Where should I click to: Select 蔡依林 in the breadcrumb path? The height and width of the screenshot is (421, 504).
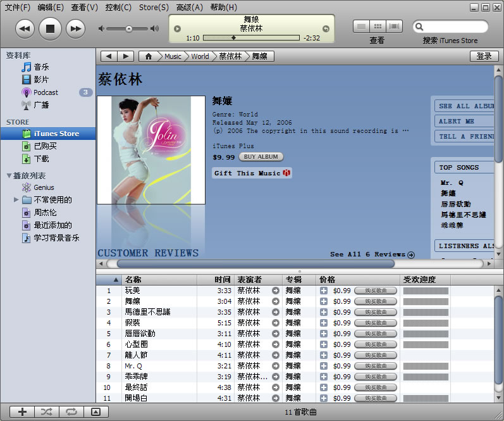click(x=230, y=56)
